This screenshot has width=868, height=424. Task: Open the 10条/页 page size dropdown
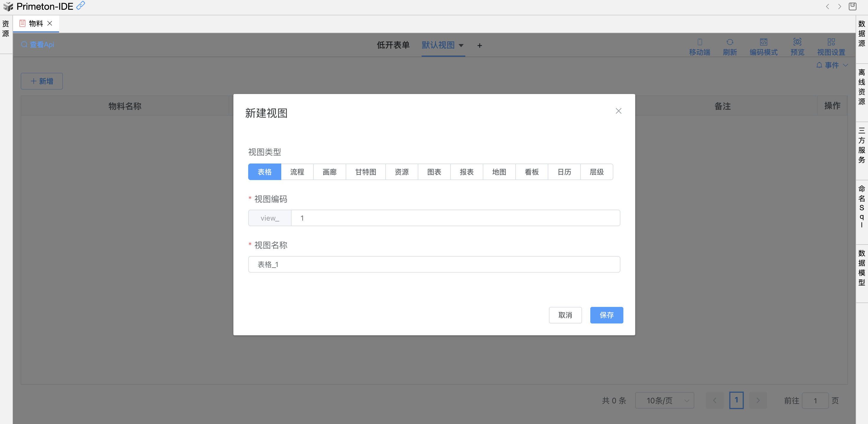[x=664, y=400]
